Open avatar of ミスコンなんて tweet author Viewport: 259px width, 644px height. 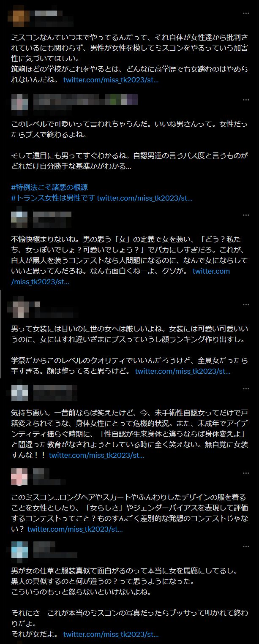click(x=19, y=16)
